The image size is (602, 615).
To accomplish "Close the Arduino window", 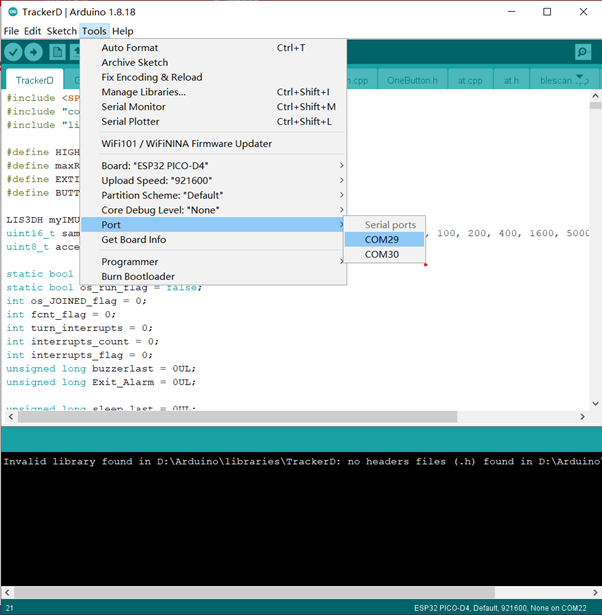I will pyautogui.click(x=583, y=12).
